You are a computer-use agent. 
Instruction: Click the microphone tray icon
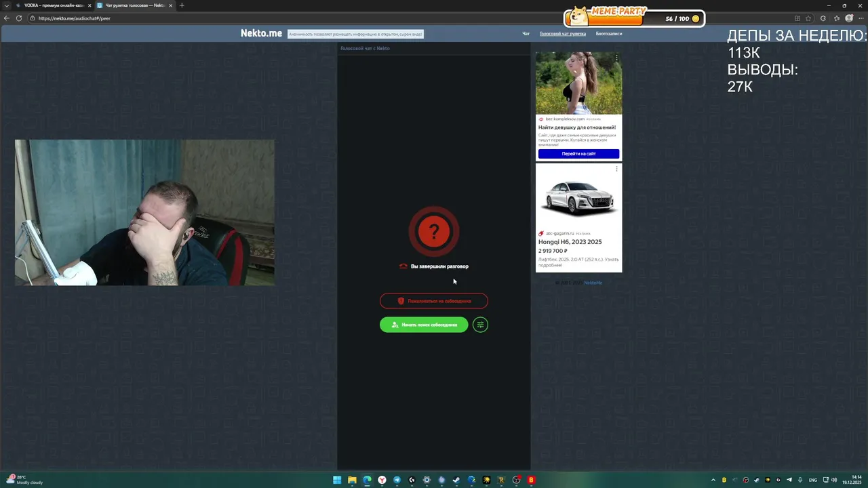click(x=800, y=480)
